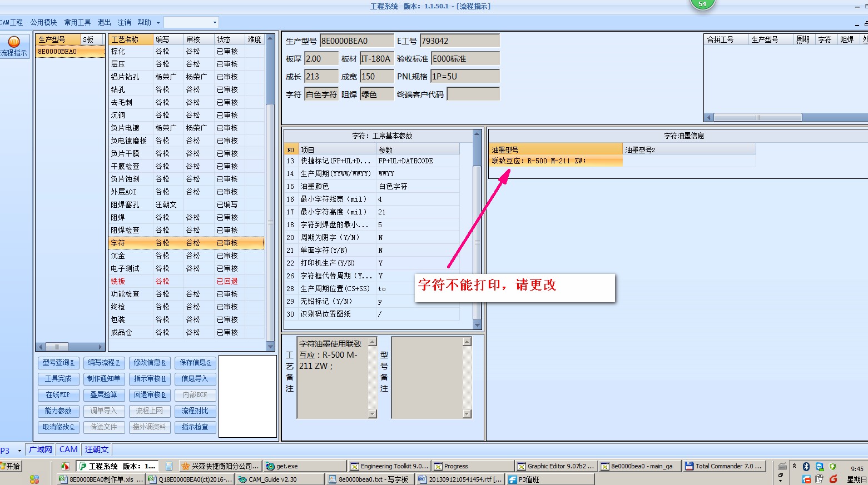Click the 修改信息 button
The width and height of the screenshot is (868, 485).
[x=150, y=363]
